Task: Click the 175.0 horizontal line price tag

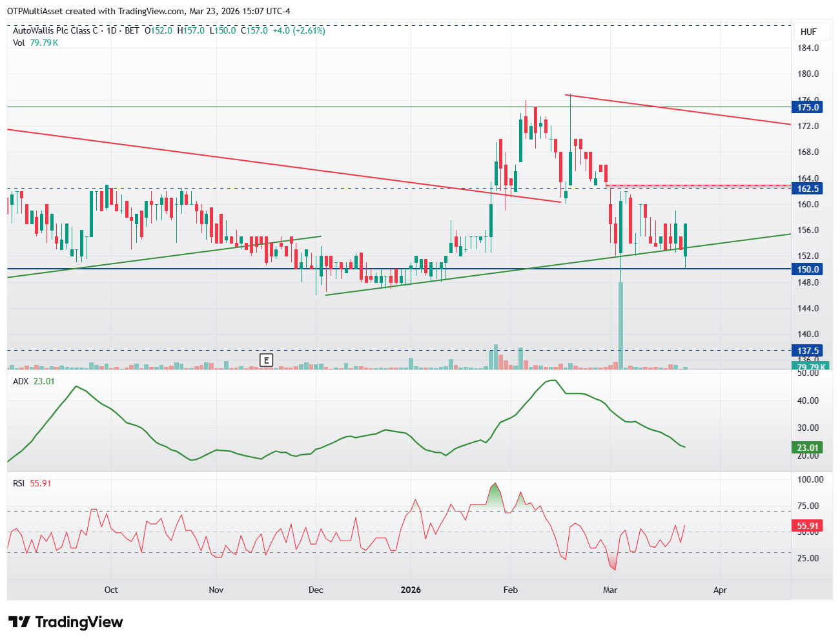Action: 808,107
